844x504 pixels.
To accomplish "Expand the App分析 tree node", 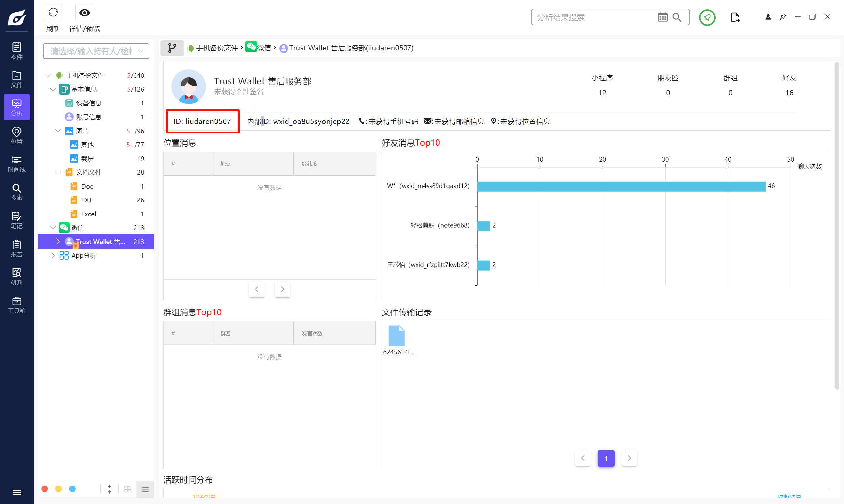I will (53, 255).
